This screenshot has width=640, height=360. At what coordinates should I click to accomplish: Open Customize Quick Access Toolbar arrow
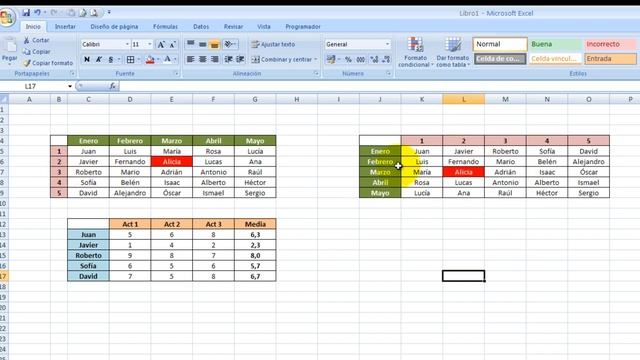(109, 13)
